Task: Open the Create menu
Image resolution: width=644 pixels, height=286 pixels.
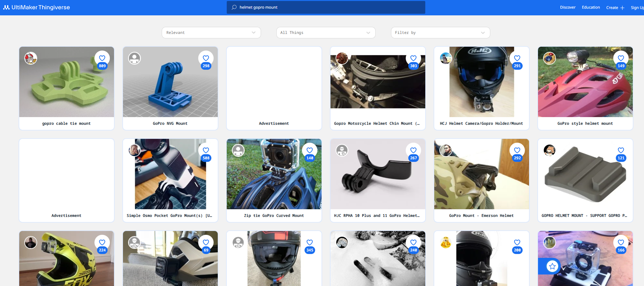Action: tap(615, 8)
